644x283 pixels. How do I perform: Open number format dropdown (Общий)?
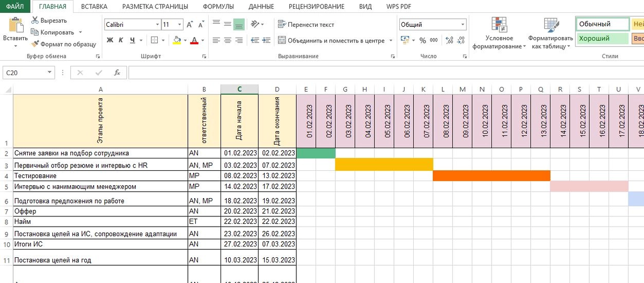(x=463, y=25)
